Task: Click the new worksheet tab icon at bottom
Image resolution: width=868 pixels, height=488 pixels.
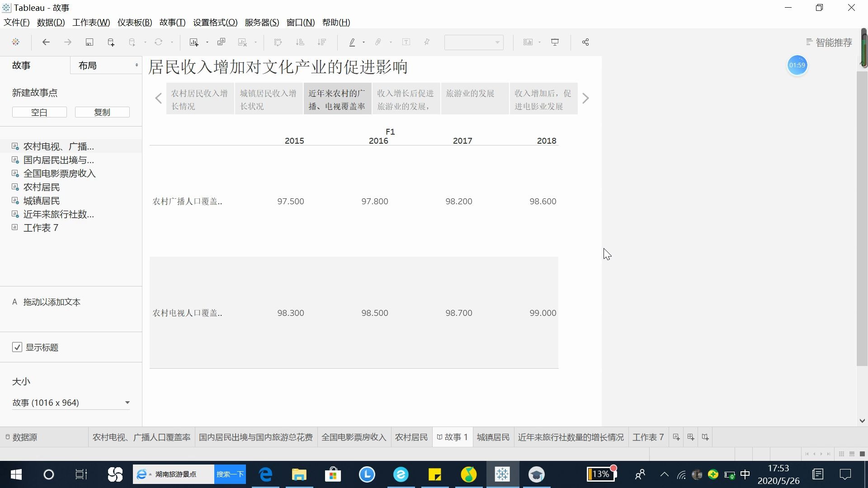Action: [x=676, y=437]
